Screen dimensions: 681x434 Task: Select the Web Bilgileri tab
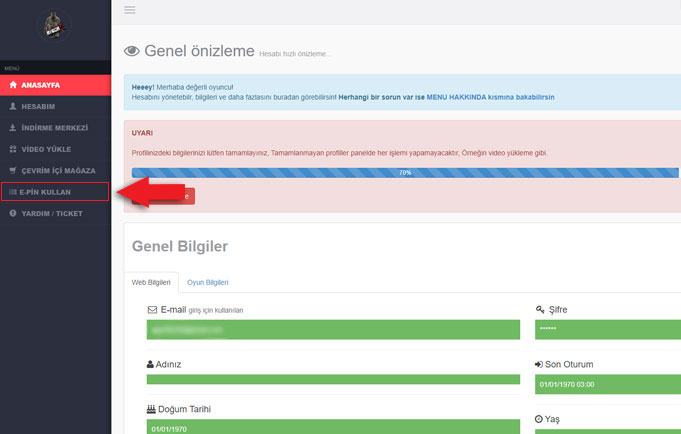point(151,283)
